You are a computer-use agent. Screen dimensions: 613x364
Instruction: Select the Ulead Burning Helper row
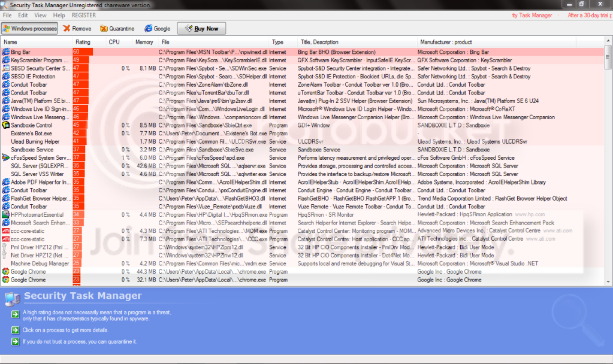click(x=303, y=142)
